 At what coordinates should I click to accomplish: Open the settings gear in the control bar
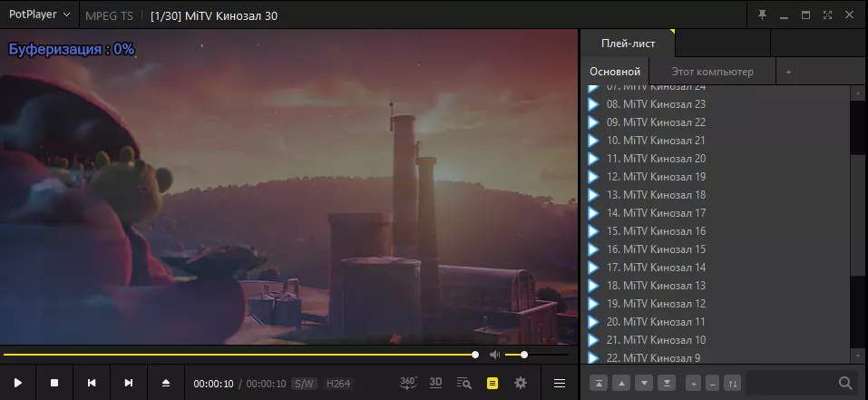521,383
